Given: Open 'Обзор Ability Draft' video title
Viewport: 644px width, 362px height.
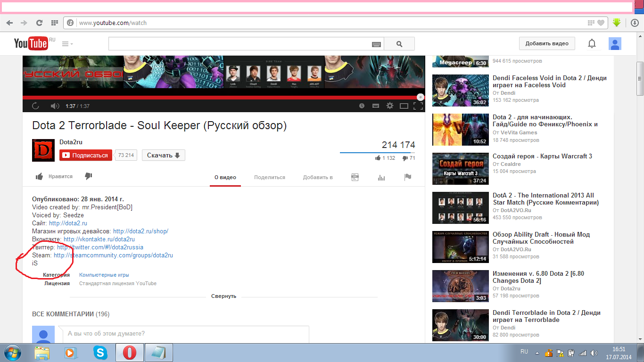Looking at the screenshot, I should click(541, 238).
